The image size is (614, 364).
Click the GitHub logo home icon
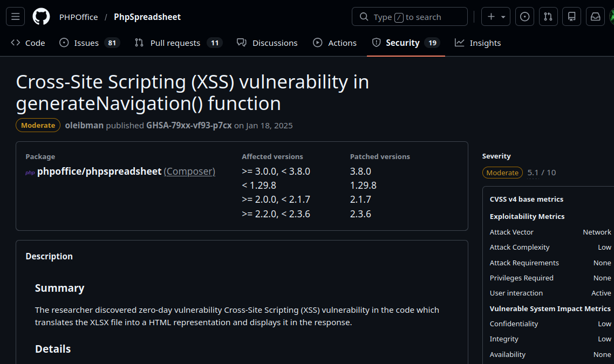coord(41,17)
